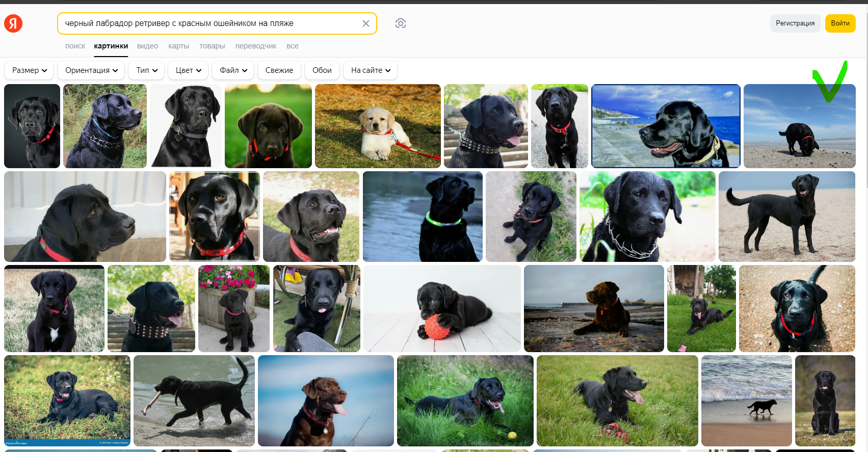Open black lab portrait on dark background

coord(32,126)
